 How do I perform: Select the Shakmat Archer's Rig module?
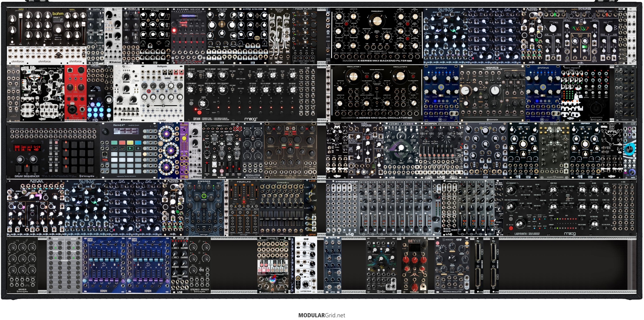pos(113,36)
